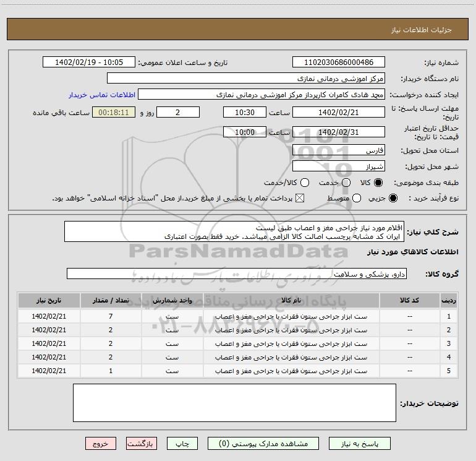Click row number 3 cell
The image size is (476, 461).
click(449, 343)
